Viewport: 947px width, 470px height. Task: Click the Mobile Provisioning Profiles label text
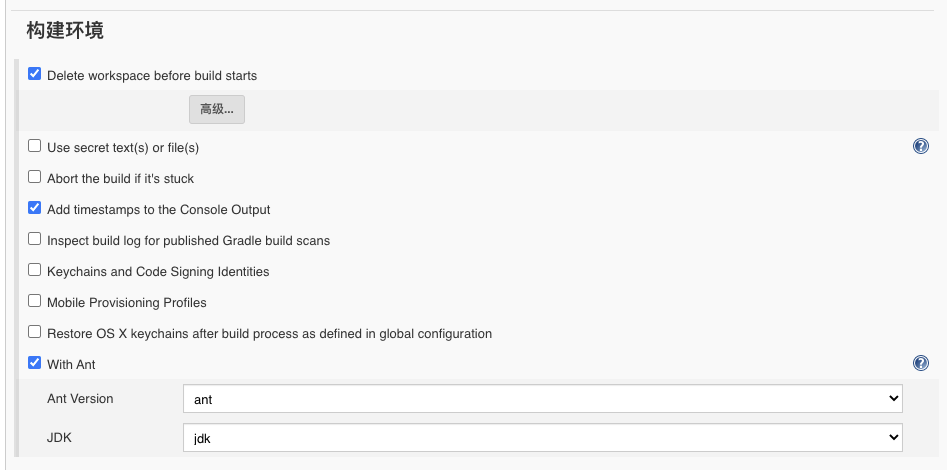[127, 303]
